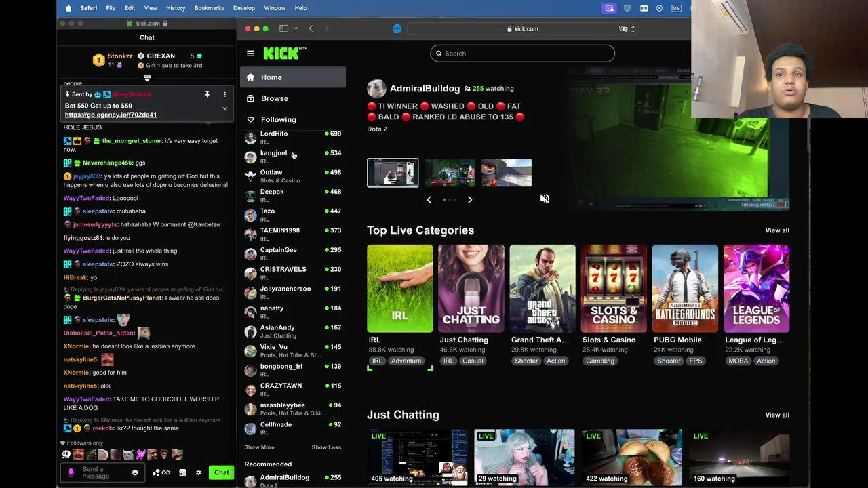
Task: Click the input source US menu bar icon
Action: click(x=676, y=8)
